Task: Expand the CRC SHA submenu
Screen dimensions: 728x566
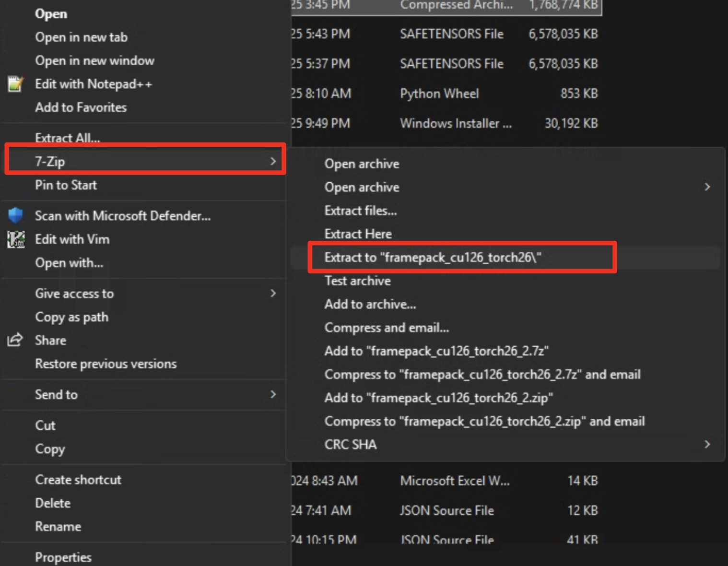Action: 707,444
